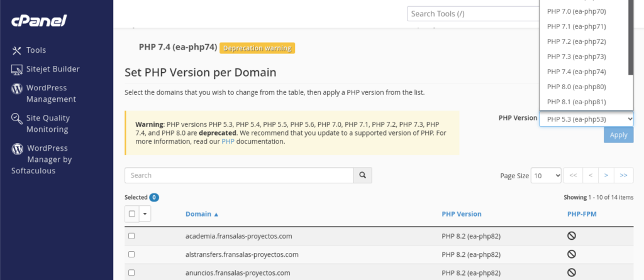Click PHP 8.2 value in anuncios row
This screenshot has height=280, width=644.
tap(471, 272)
